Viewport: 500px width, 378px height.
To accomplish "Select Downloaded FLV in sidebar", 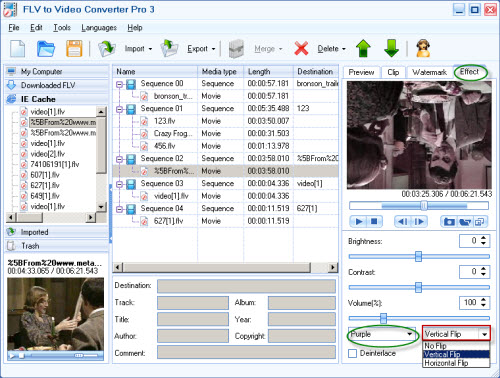I will pyautogui.click(x=57, y=85).
